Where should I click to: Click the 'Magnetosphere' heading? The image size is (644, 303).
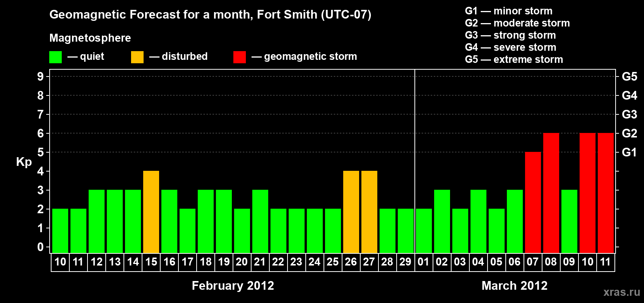point(90,38)
